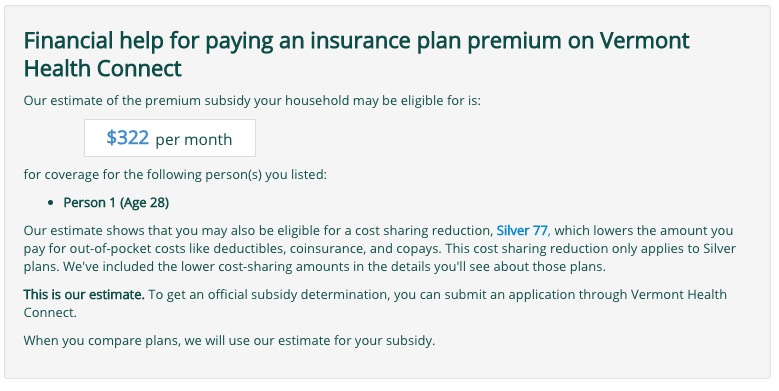Click 'Health Connect' in the heading's second line
Screen dimensions: 779x391
103,69
